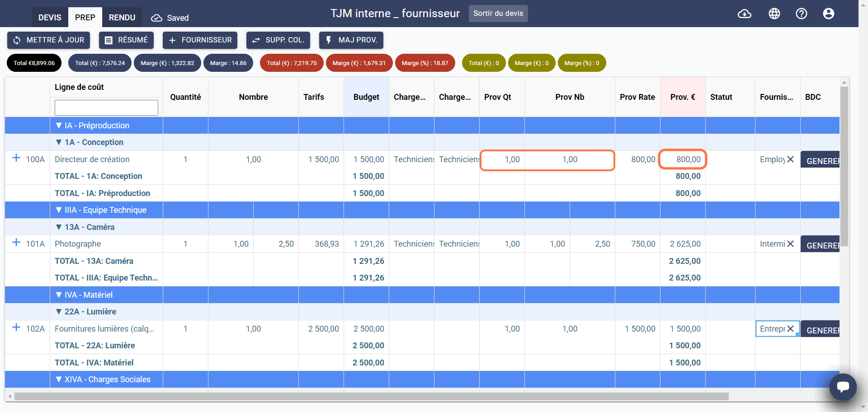868x412 pixels.
Task: Switch to the DEVIS tab
Action: (x=50, y=17)
